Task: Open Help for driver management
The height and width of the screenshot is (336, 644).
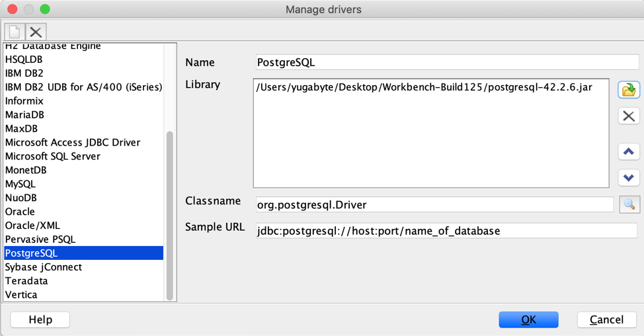Action: coord(40,319)
